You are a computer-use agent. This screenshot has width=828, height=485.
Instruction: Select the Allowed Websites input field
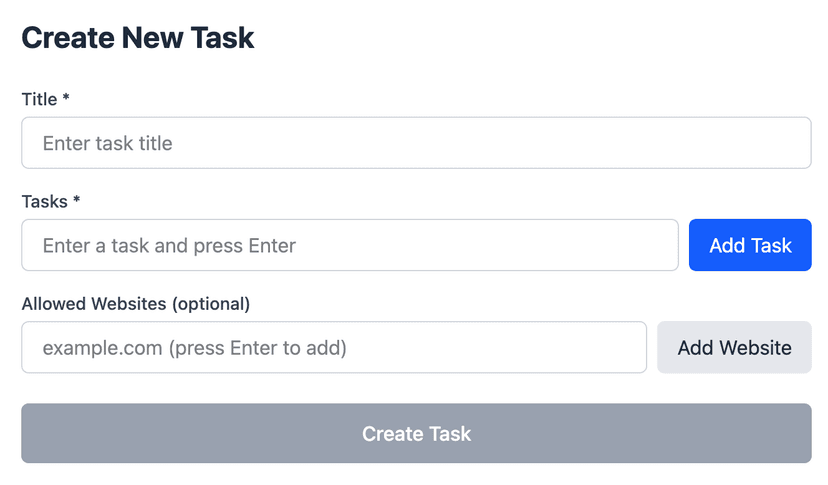pos(333,347)
